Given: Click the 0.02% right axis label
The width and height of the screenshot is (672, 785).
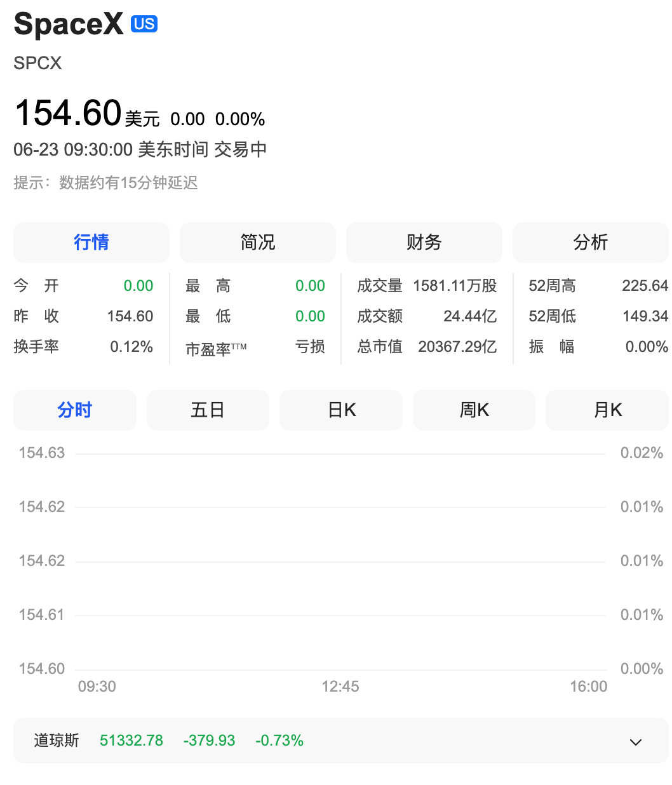Looking at the screenshot, I should [x=642, y=453].
